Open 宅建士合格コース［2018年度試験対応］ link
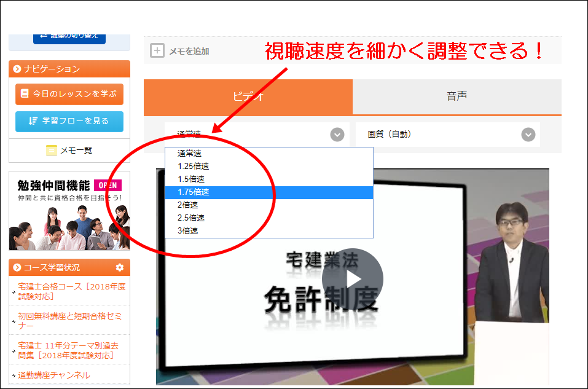 coord(72,291)
